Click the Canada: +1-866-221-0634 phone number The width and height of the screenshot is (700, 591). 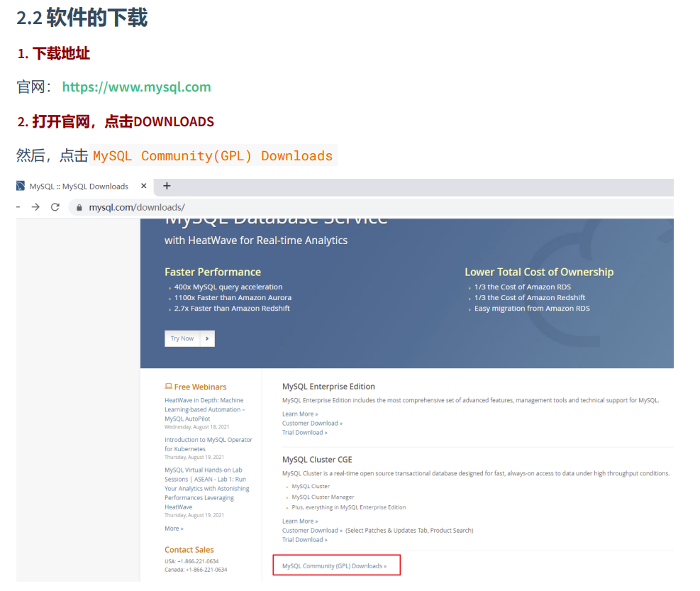click(196, 570)
